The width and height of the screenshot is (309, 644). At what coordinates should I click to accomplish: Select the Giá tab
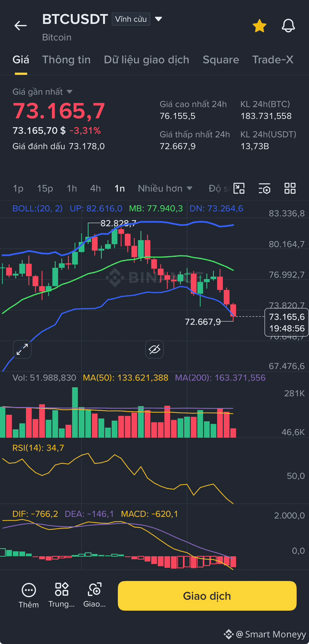pyautogui.click(x=21, y=60)
